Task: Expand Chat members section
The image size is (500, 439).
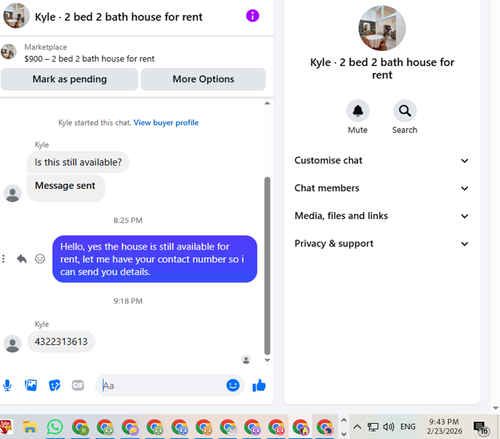Action: click(x=382, y=188)
